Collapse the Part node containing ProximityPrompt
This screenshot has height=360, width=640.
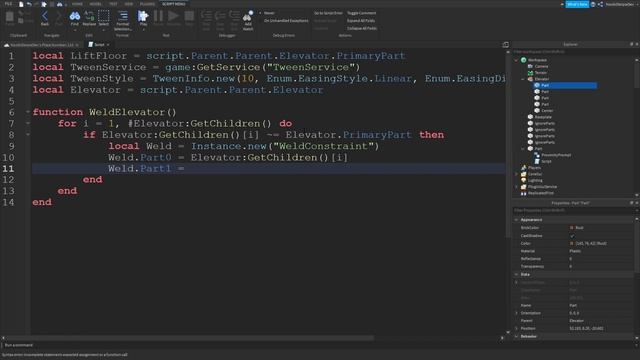click(x=523, y=149)
